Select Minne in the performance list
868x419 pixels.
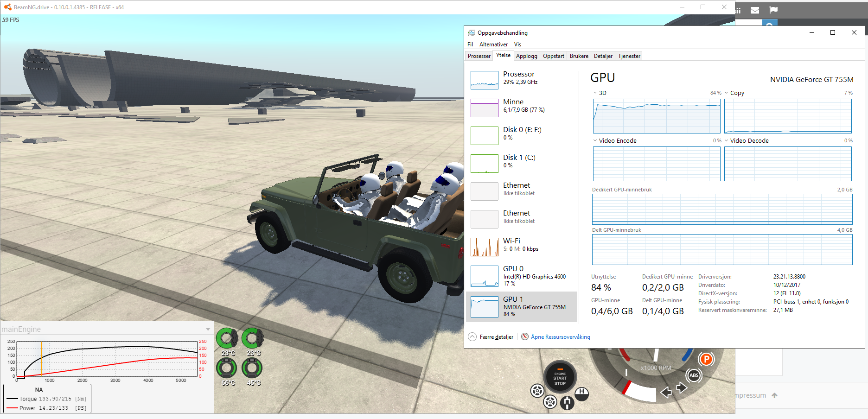click(x=522, y=108)
